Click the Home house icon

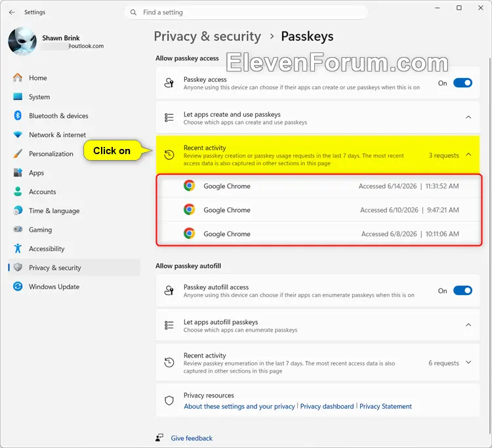click(18, 78)
